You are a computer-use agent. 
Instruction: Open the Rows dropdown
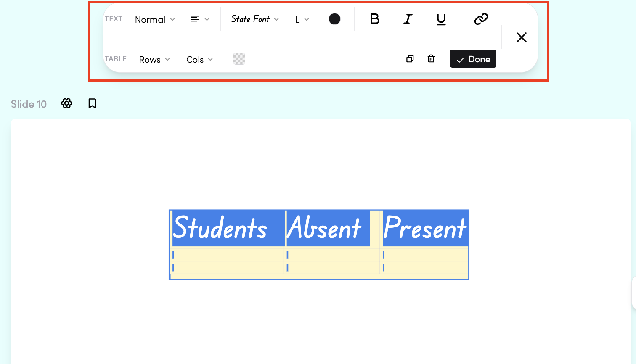(154, 59)
